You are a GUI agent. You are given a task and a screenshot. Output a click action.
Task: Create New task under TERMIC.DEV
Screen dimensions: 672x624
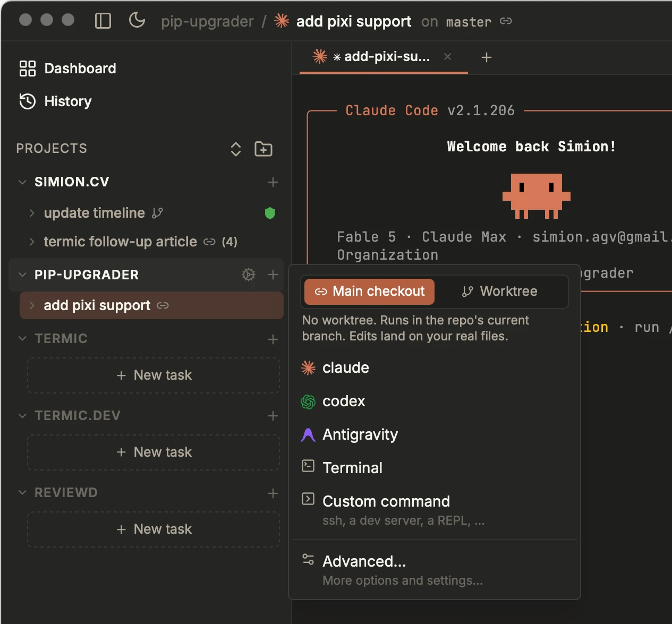coord(154,452)
